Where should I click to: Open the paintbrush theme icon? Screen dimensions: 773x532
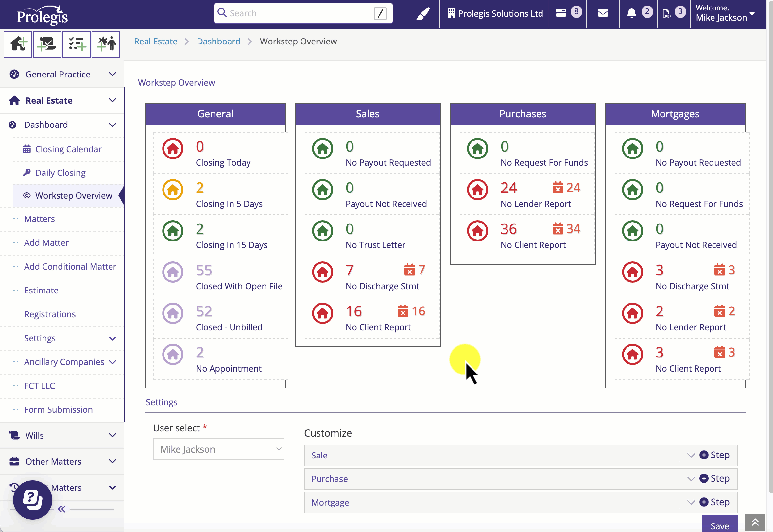tap(423, 14)
